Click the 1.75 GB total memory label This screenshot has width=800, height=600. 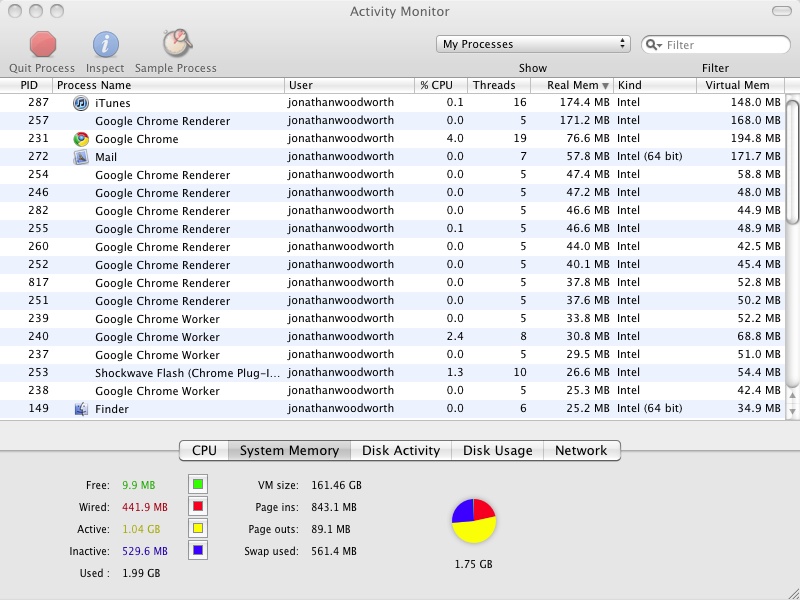pyautogui.click(x=473, y=564)
